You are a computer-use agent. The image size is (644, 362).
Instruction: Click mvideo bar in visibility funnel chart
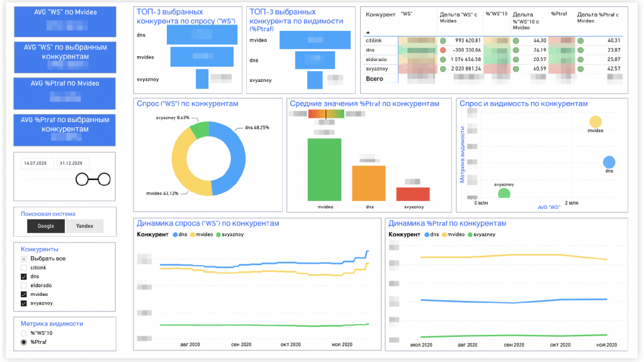pyautogui.click(x=315, y=40)
